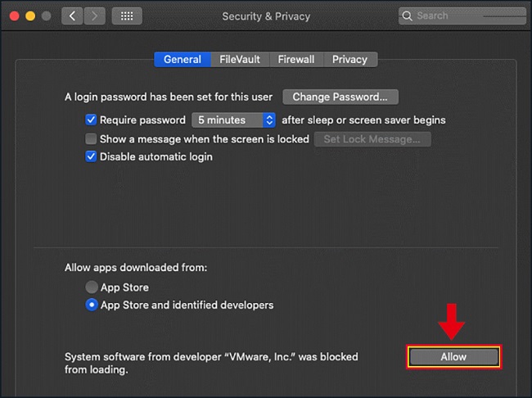
Task: Show all preferences grid icon
Action: 127,16
